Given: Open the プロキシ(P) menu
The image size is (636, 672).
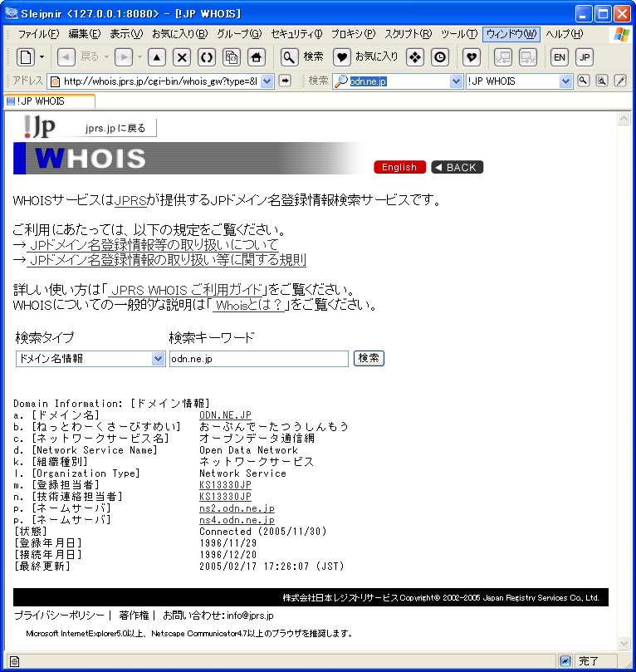Looking at the screenshot, I should pyautogui.click(x=354, y=34).
